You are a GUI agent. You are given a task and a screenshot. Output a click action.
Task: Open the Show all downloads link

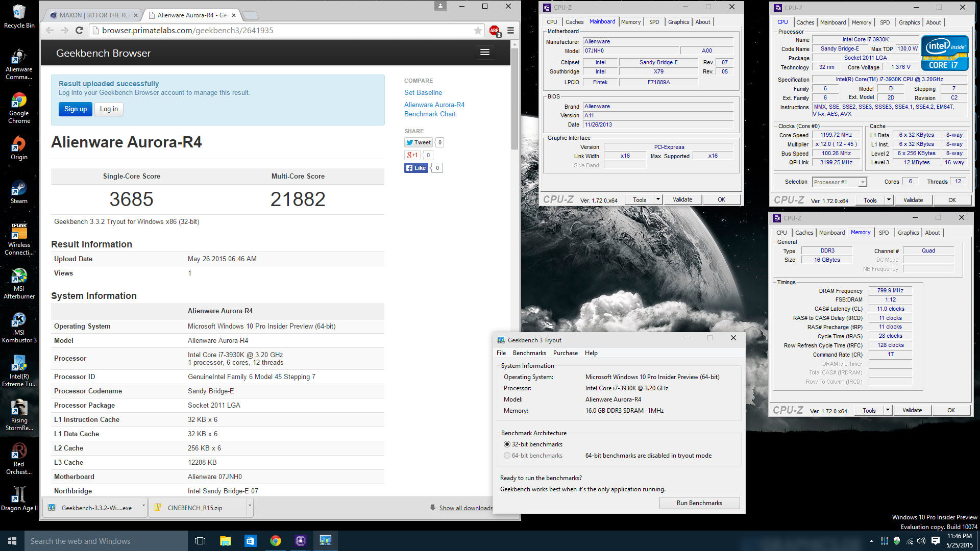pos(465,508)
